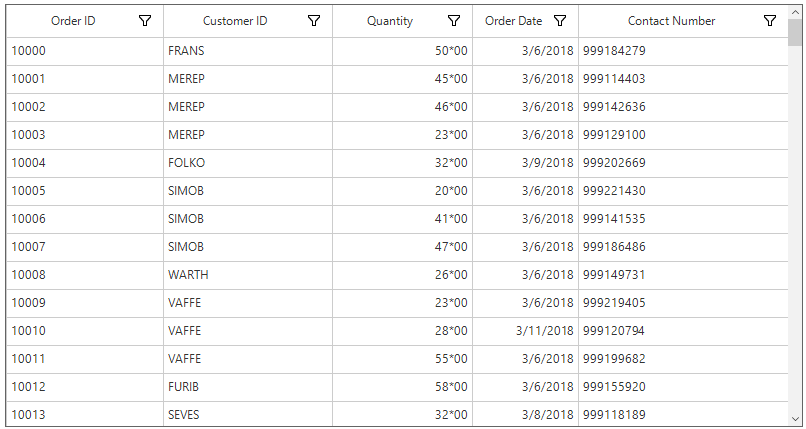Viewport: 806px width, 429px height.
Task: Select the cell with Order ID 10008
Action: 85,275
